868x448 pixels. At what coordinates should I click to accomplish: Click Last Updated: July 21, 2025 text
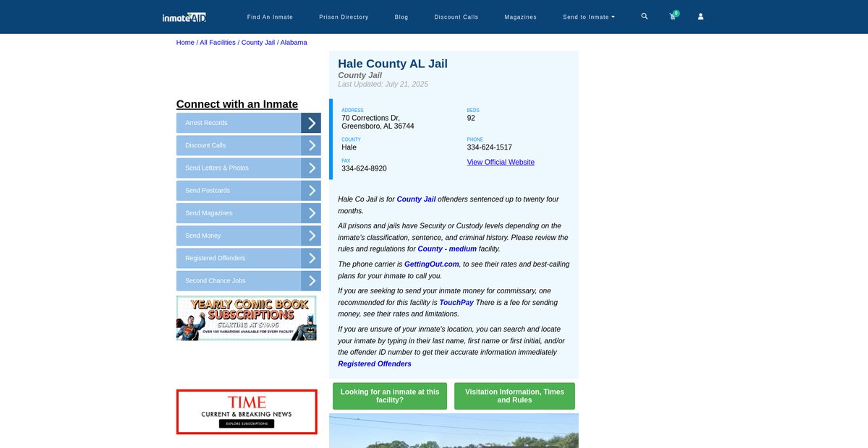click(x=383, y=85)
